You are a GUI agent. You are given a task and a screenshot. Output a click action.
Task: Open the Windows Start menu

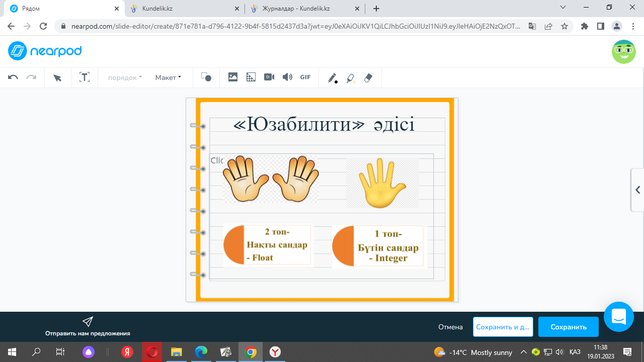[12, 352]
